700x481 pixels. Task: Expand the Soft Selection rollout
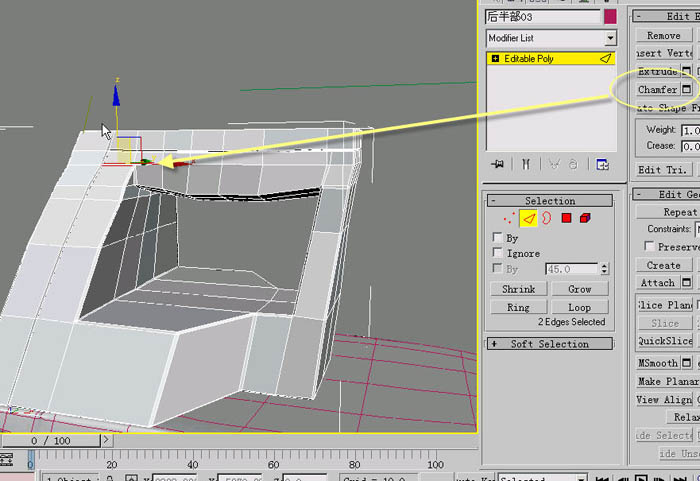coord(550,343)
